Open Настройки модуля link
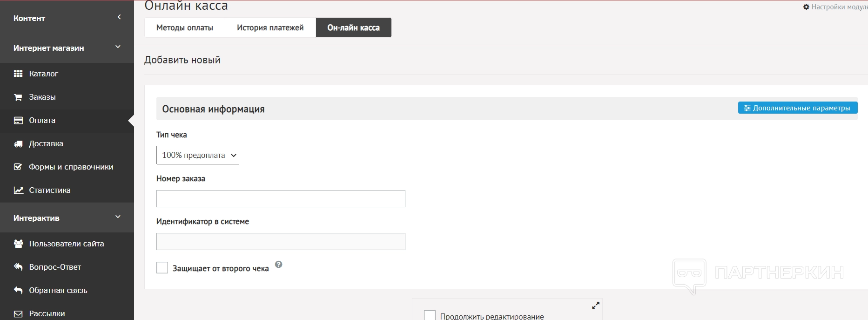The image size is (868, 320). point(835,7)
